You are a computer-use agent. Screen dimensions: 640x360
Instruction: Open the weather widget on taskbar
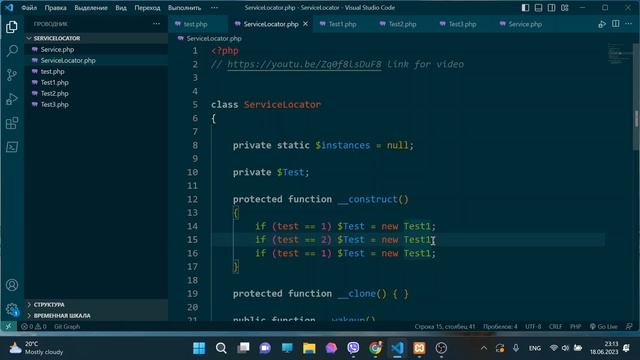[x=36, y=348]
